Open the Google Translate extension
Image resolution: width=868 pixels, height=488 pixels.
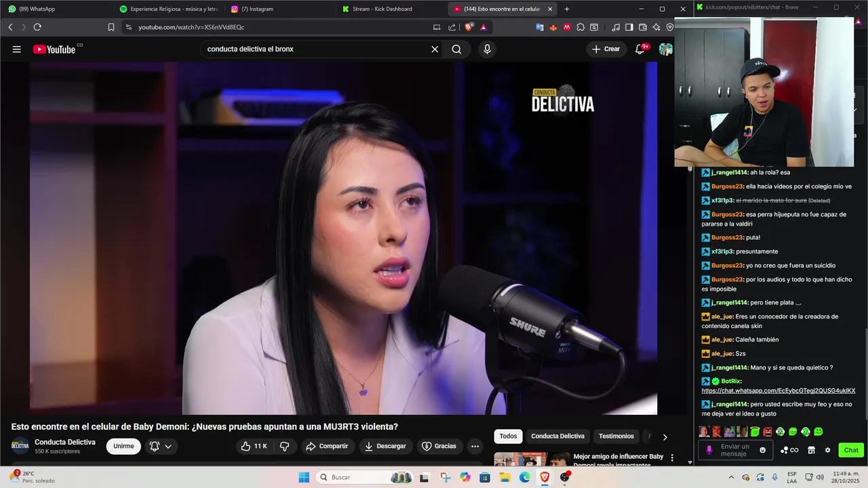[x=540, y=27]
